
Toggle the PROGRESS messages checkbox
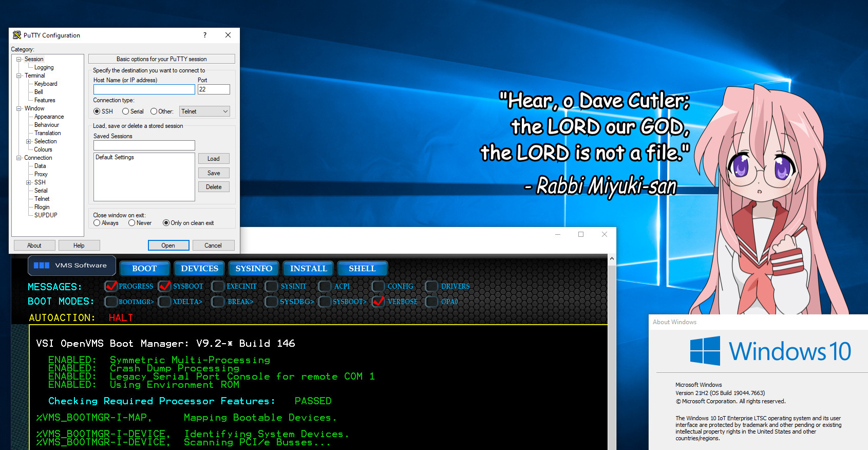tap(111, 286)
